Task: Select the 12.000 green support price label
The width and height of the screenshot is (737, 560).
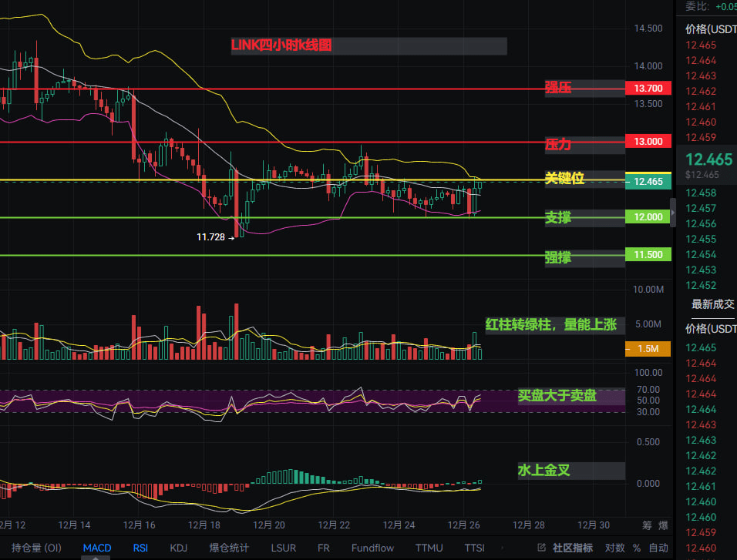Action: (648, 216)
